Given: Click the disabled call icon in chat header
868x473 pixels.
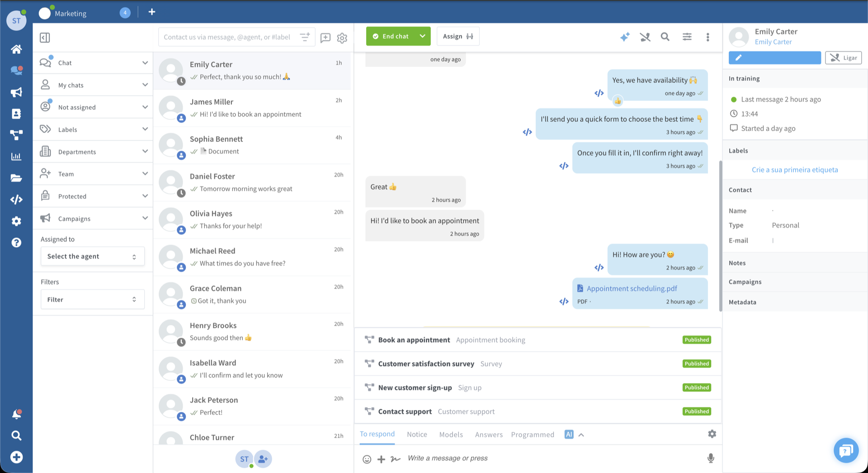Looking at the screenshot, I should 645,37.
